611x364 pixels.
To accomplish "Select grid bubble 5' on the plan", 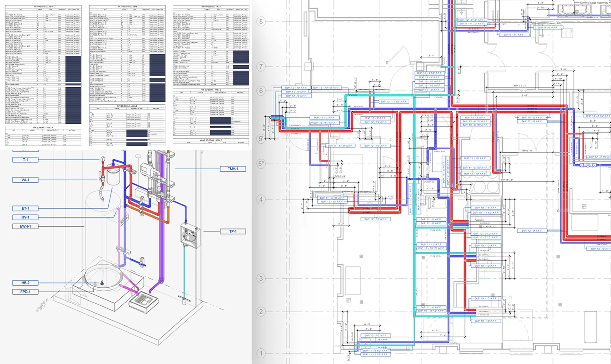I will point(261,138).
